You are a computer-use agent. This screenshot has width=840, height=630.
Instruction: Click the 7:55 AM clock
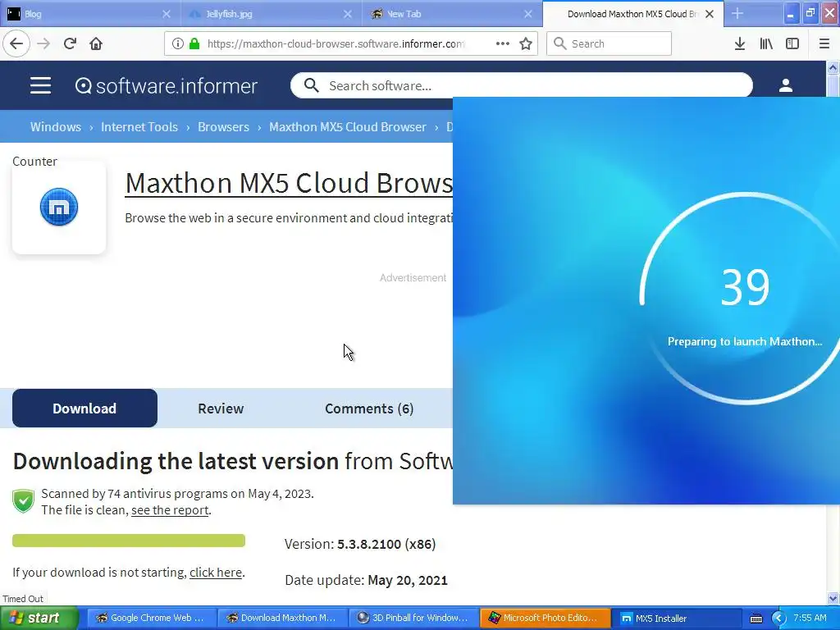810,618
